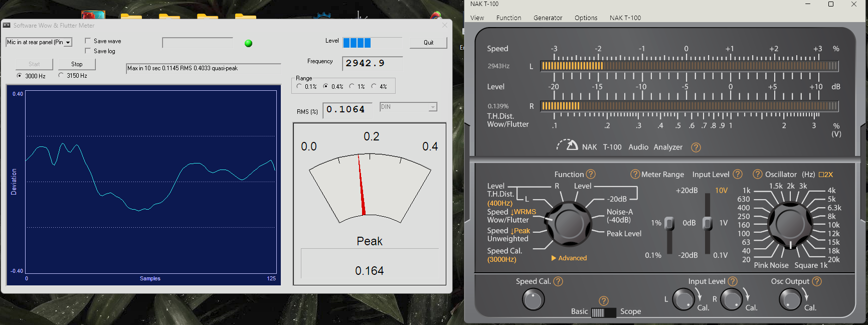Select the 3000 Hz radio button
Screen dimensions: 868x325
pos(20,76)
